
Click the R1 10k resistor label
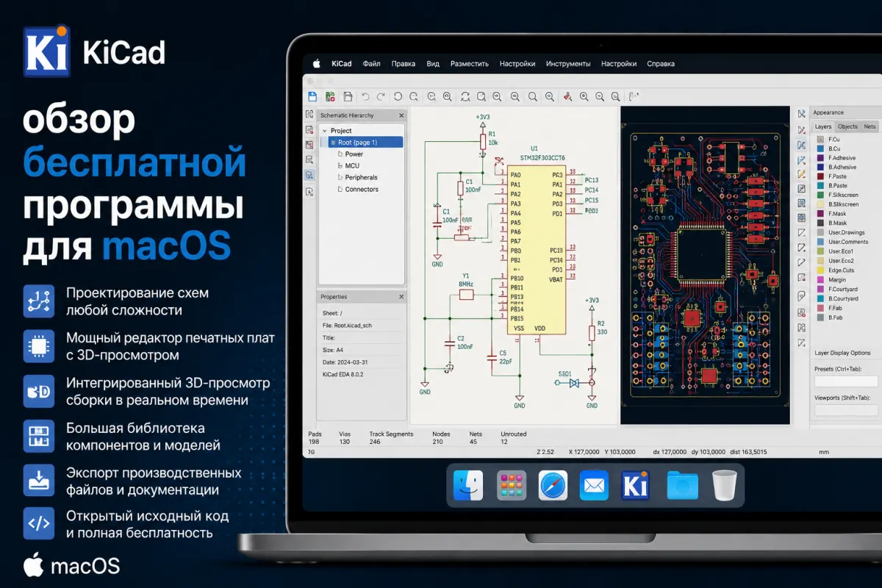(492, 139)
